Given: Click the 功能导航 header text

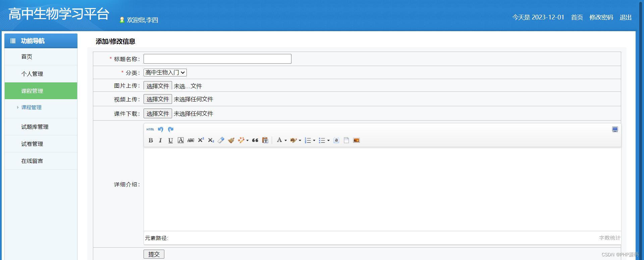Looking at the screenshot, I should [x=33, y=41].
